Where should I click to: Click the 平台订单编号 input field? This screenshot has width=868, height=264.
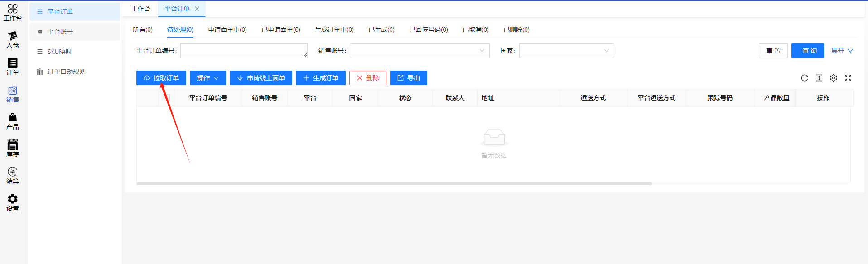[243, 51]
